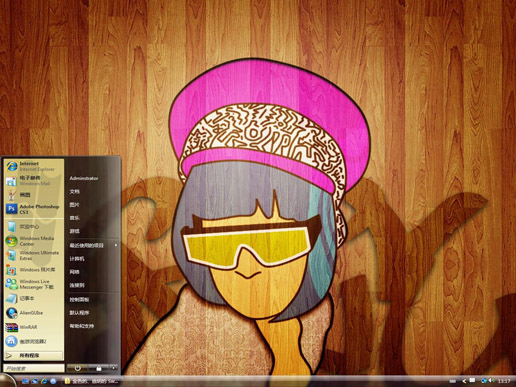This screenshot has height=387, width=516.
Task: Click the Administrator user folder entry
Action: pyautogui.click(x=84, y=178)
